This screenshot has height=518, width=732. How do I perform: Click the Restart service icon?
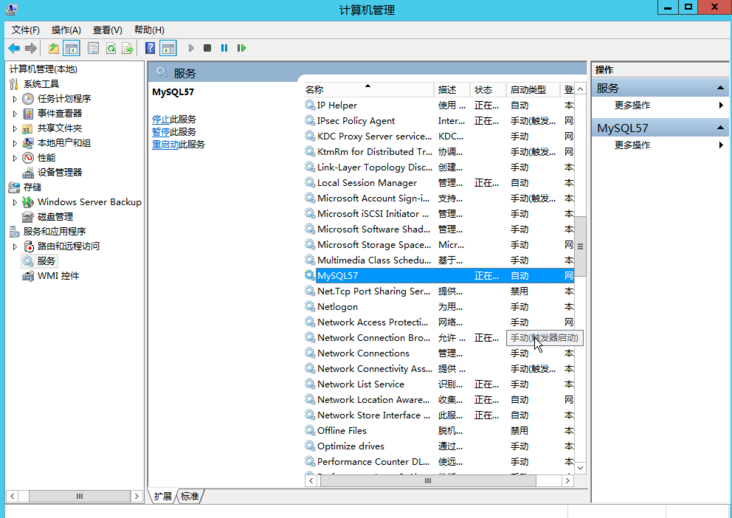coord(241,48)
